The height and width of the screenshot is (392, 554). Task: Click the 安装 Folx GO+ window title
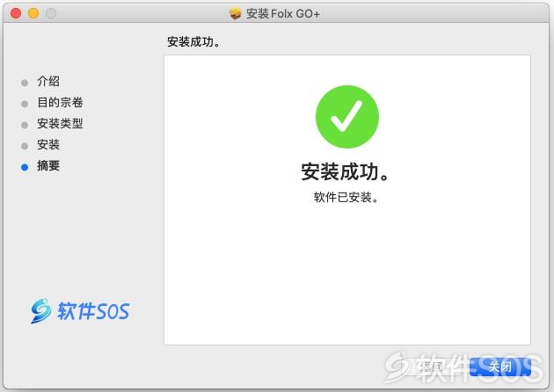(x=283, y=14)
